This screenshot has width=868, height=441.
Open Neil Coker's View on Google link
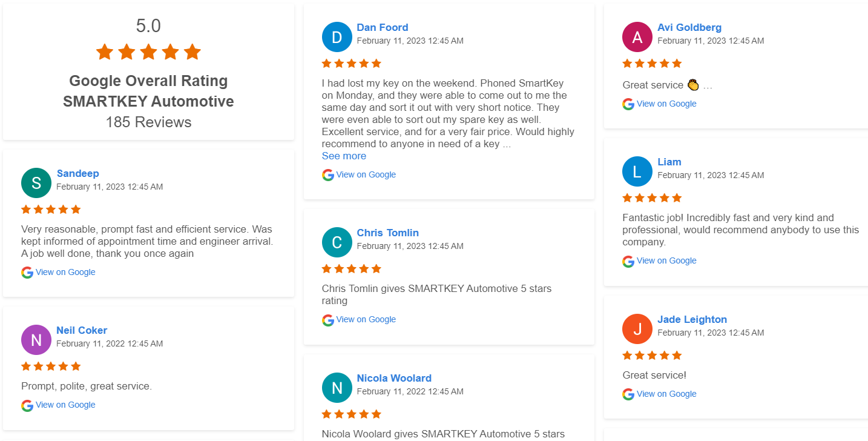coord(65,405)
